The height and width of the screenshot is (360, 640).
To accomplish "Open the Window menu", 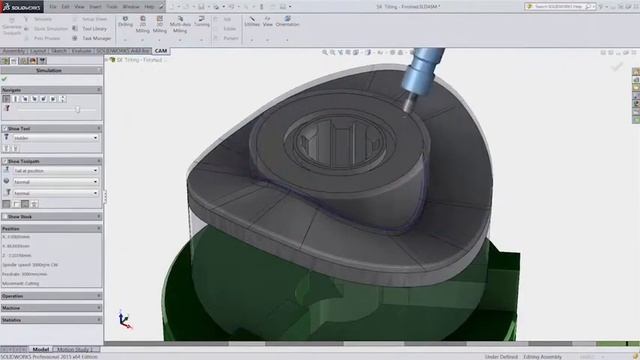I will pyautogui.click(x=131, y=7).
